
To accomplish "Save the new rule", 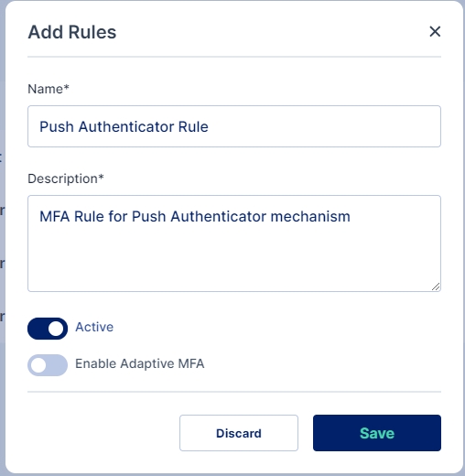I will tap(377, 433).
